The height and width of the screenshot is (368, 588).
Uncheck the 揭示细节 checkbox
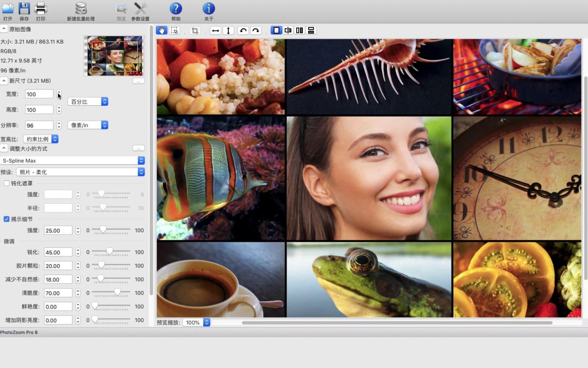pos(7,219)
